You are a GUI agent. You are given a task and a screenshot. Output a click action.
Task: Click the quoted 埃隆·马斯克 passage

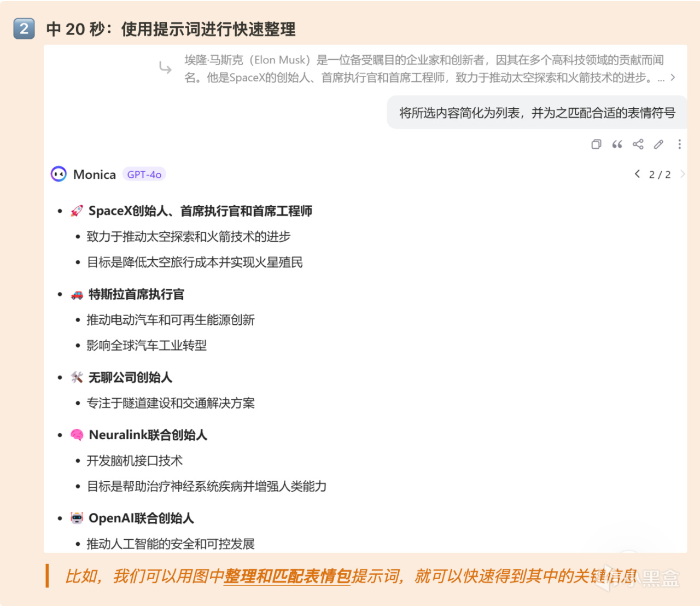pyautogui.click(x=424, y=69)
